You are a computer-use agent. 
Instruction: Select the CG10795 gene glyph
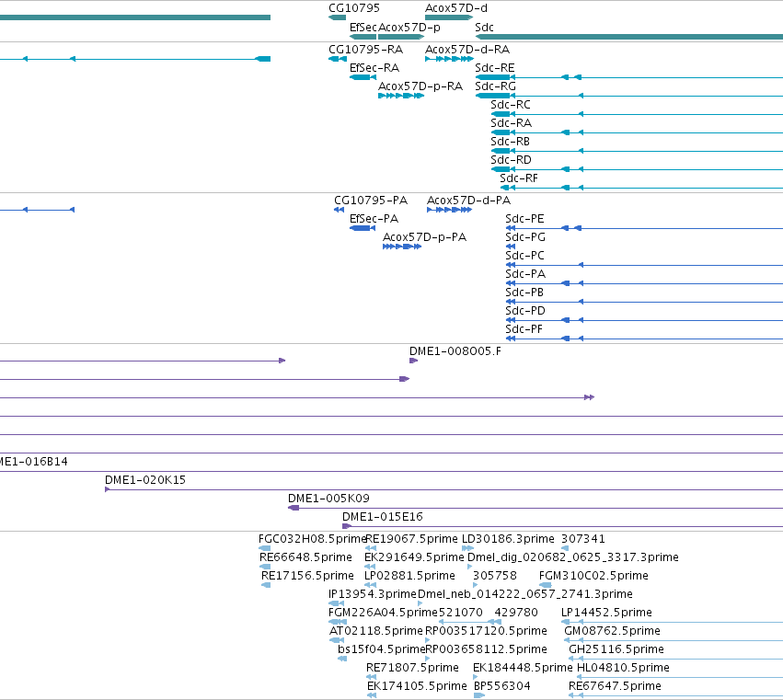(x=337, y=17)
